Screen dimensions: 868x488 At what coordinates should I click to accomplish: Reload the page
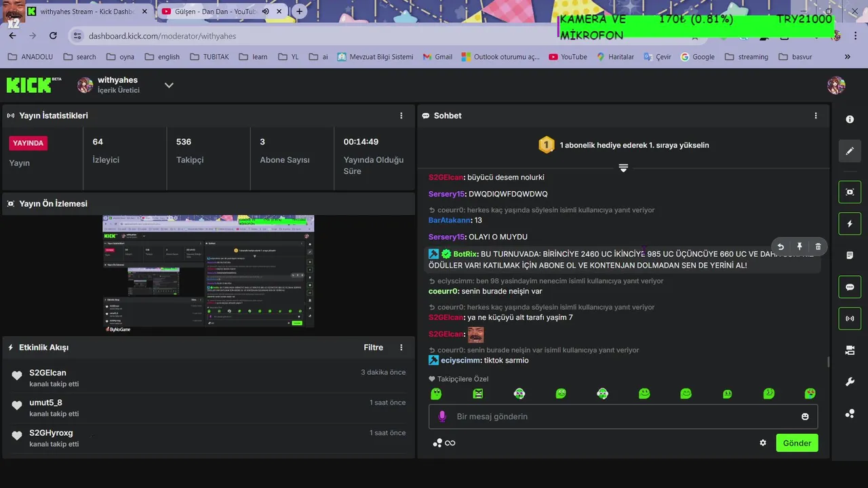tap(53, 36)
